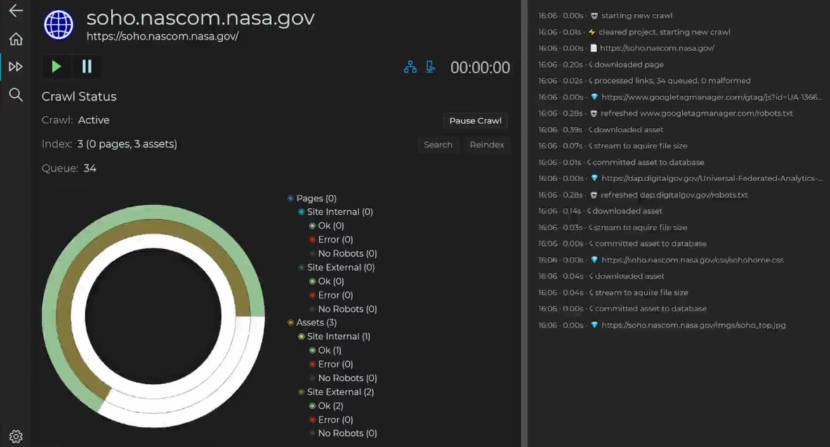The image size is (830, 447).
Task: Click the Crawl: Active status text
Action: click(75, 120)
